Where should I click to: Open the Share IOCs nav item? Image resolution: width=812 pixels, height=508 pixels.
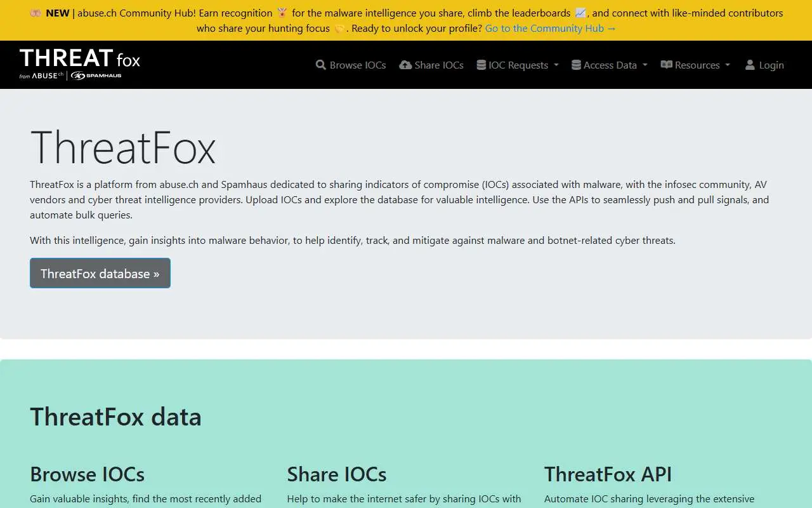pyautogui.click(x=431, y=65)
